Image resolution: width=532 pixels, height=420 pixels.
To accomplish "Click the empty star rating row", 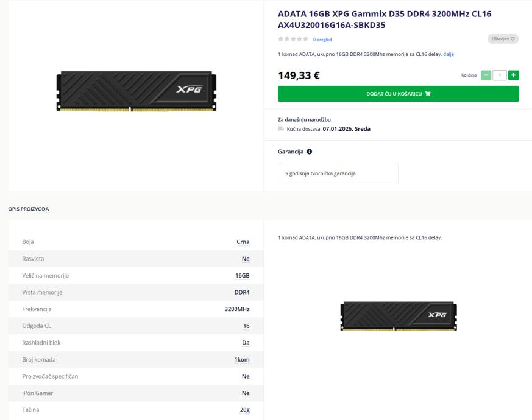I will click(x=293, y=40).
